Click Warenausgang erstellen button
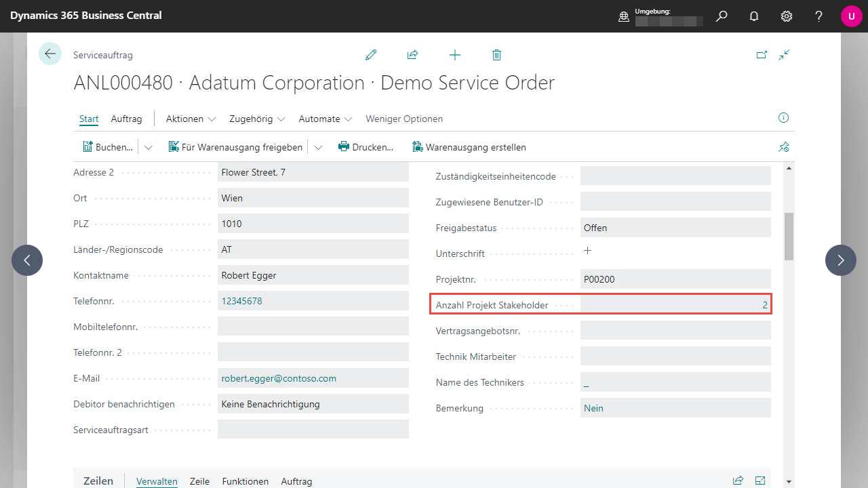This screenshot has height=488, width=868. click(x=469, y=147)
